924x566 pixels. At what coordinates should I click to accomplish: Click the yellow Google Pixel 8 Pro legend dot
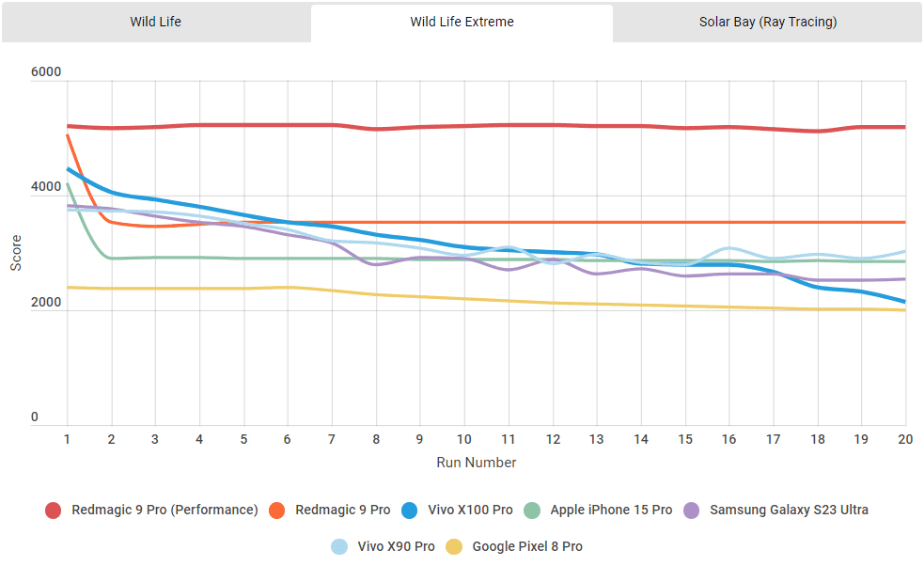pos(454,546)
